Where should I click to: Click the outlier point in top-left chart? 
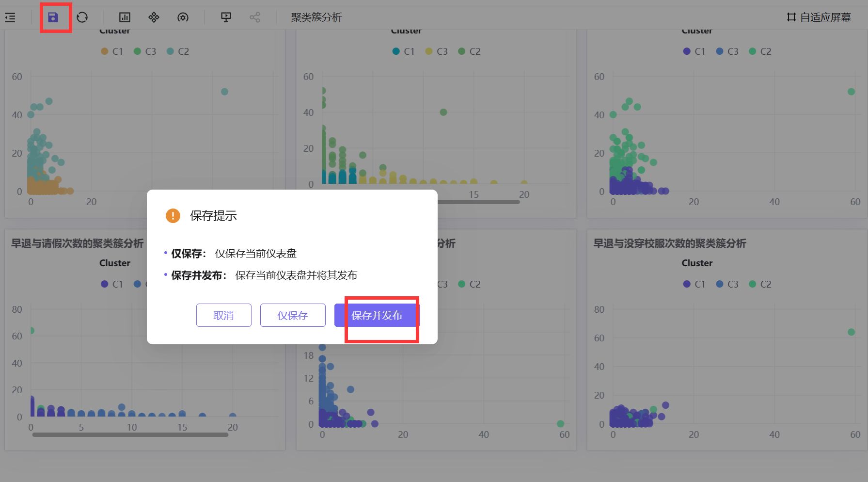(x=224, y=92)
